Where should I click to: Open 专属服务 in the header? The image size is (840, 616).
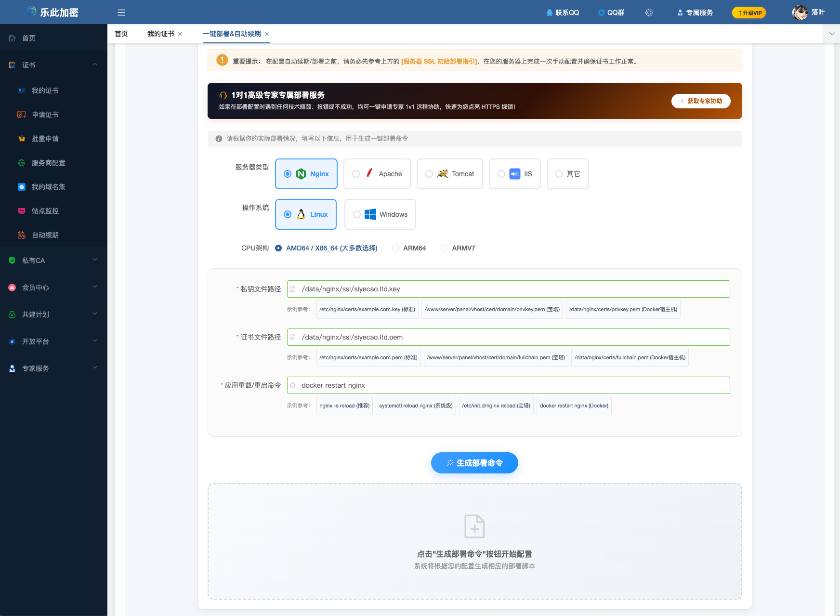pos(695,13)
